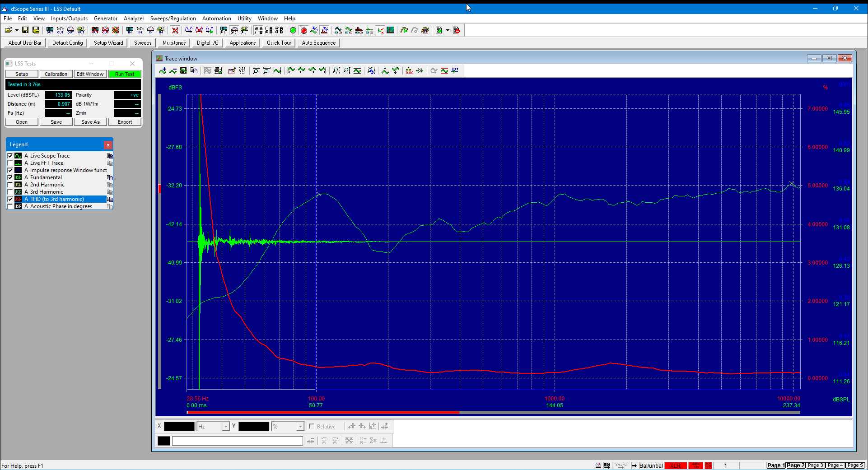868x470 pixels.
Task: Enable the 2nd Harmonic trace checkbox
Action: 10,185
